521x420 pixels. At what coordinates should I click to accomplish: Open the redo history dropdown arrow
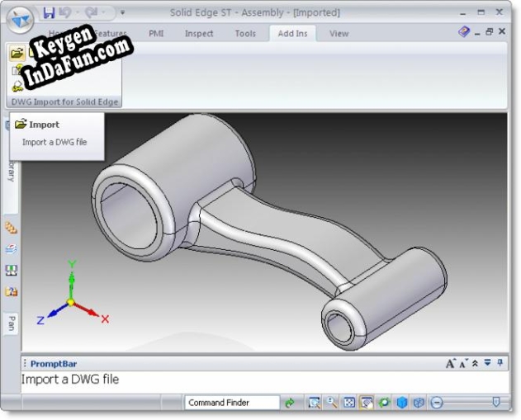pos(103,13)
